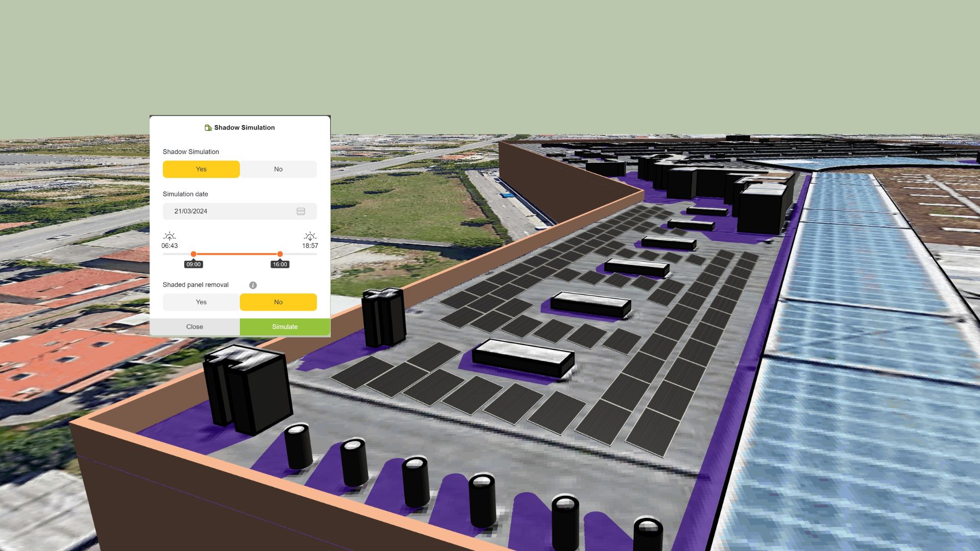
Task: Close the Shadow Simulation dialog
Action: [x=194, y=327]
